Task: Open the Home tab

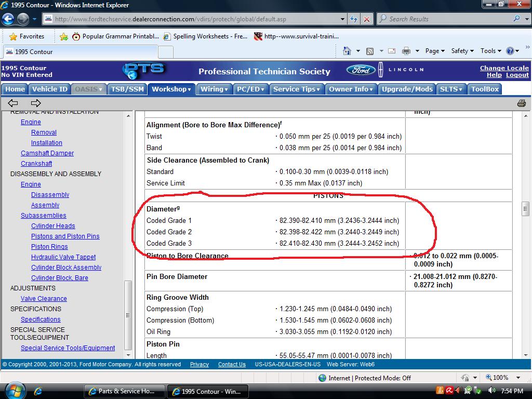Action: click(15, 89)
